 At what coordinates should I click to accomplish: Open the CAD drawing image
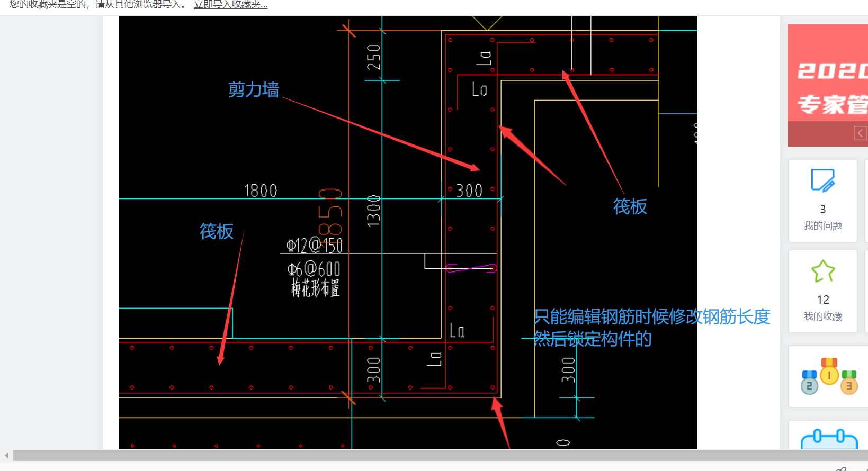407,232
